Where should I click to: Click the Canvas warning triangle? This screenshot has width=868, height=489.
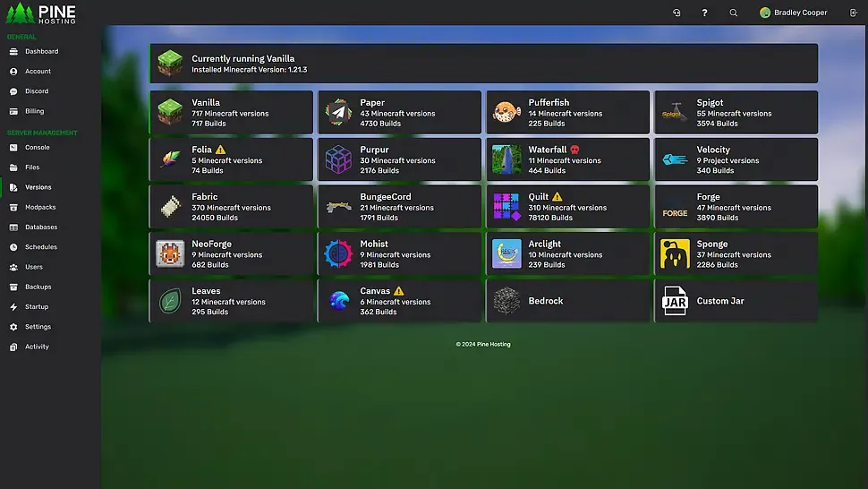[x=398, y=291]
